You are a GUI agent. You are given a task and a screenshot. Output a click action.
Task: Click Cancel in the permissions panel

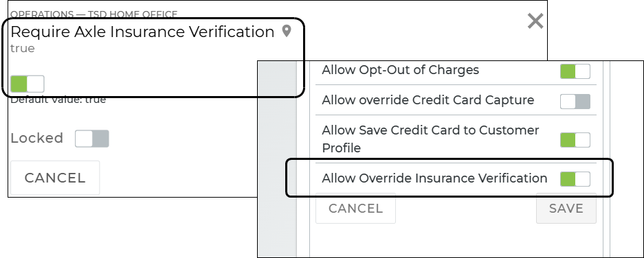[356, 209]
